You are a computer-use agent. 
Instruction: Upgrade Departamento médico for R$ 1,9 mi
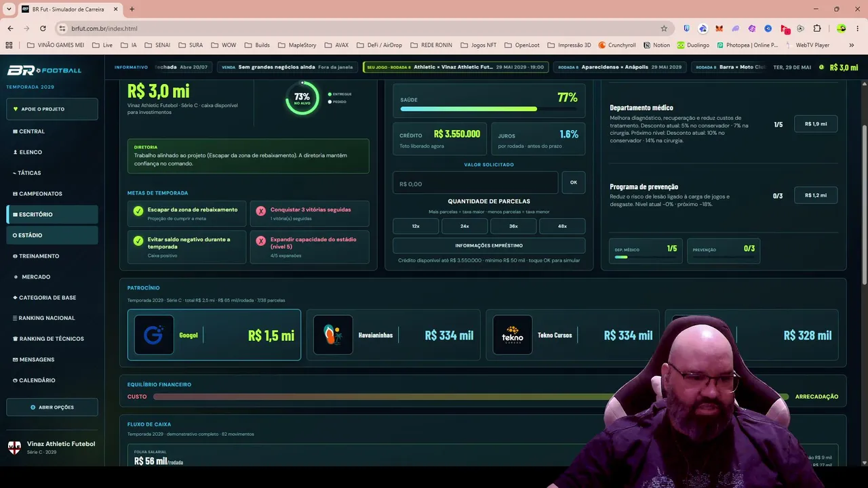pyautogui.click(x=816, y=124)
